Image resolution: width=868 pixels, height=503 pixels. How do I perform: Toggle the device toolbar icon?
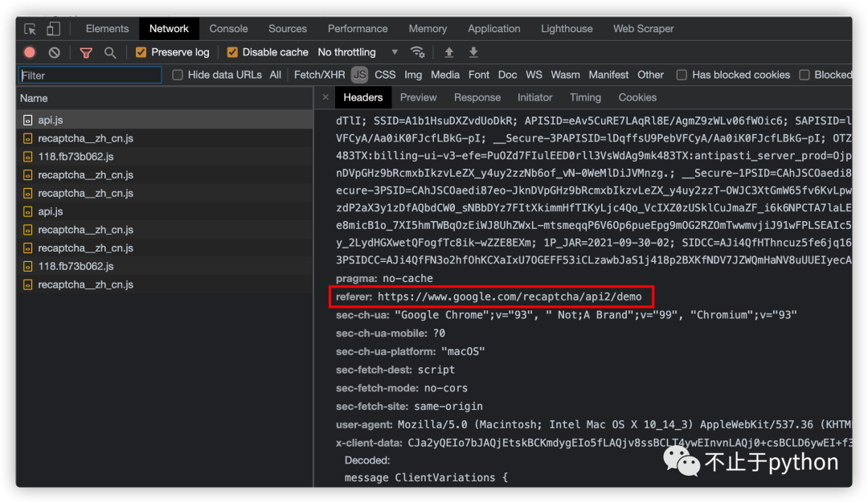pyautogui.click(x=53, y=29)
